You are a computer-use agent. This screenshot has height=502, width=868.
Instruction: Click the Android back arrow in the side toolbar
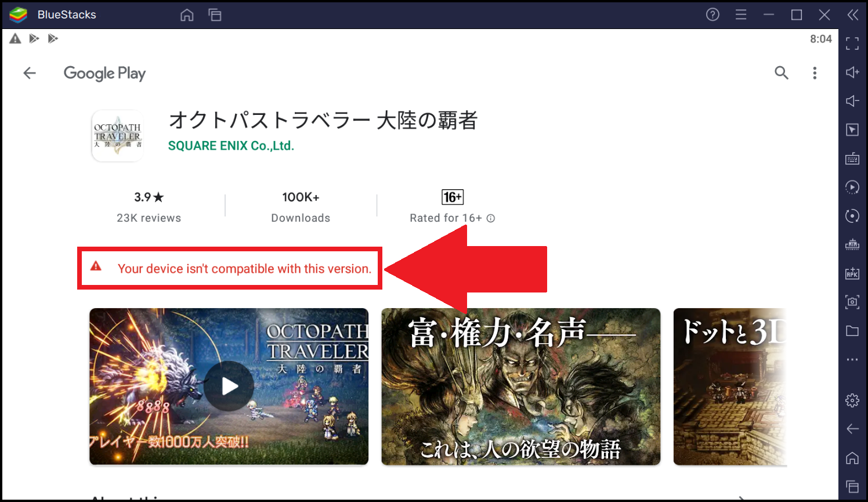852,429
